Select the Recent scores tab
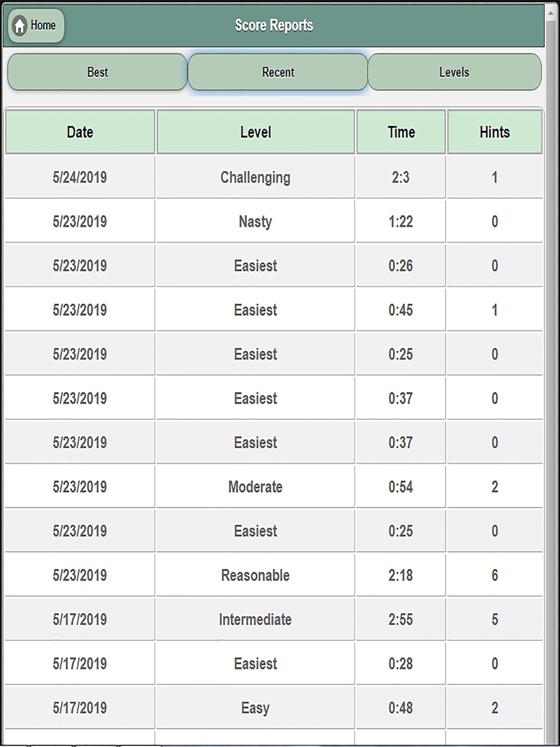This screenshot has height=747, width=560. pyautogui.click(x=278, y=72)
